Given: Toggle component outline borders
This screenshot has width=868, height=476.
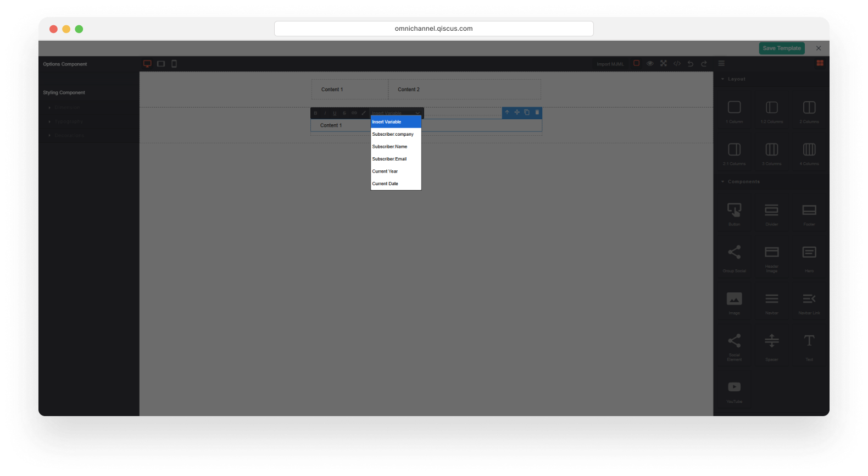Looking at the screenshot, I should point(636,63).
